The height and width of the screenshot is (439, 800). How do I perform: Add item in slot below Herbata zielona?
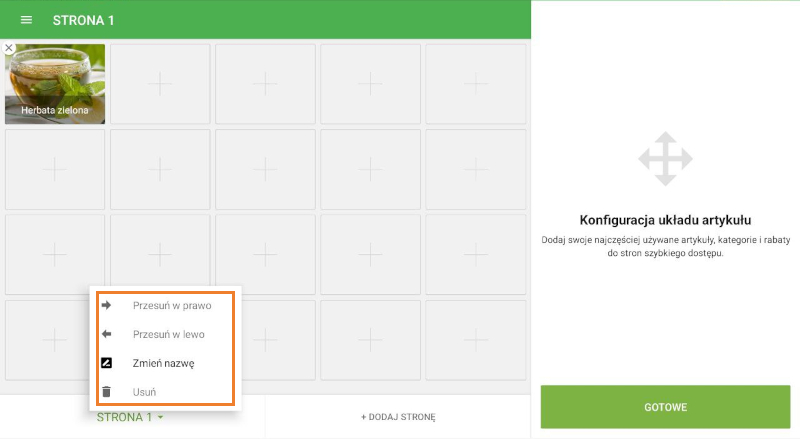click(55, 169)
